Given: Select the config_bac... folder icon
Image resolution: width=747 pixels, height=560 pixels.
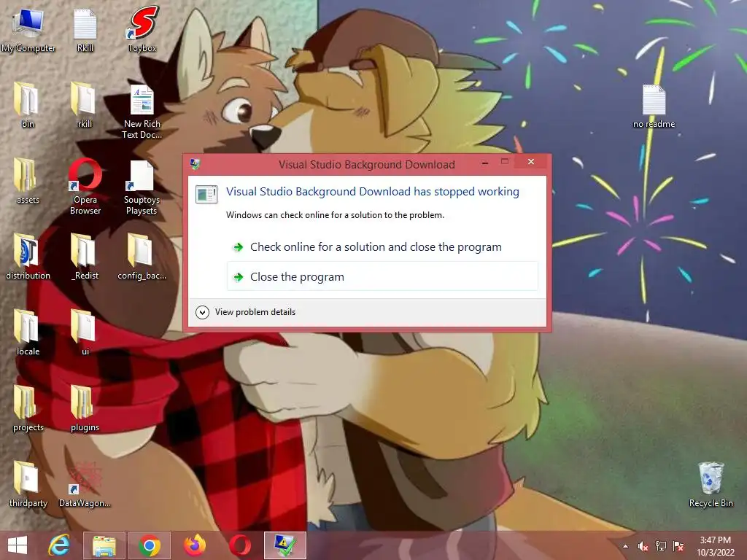Looking at the screenshot, I should tap(142, 257).
